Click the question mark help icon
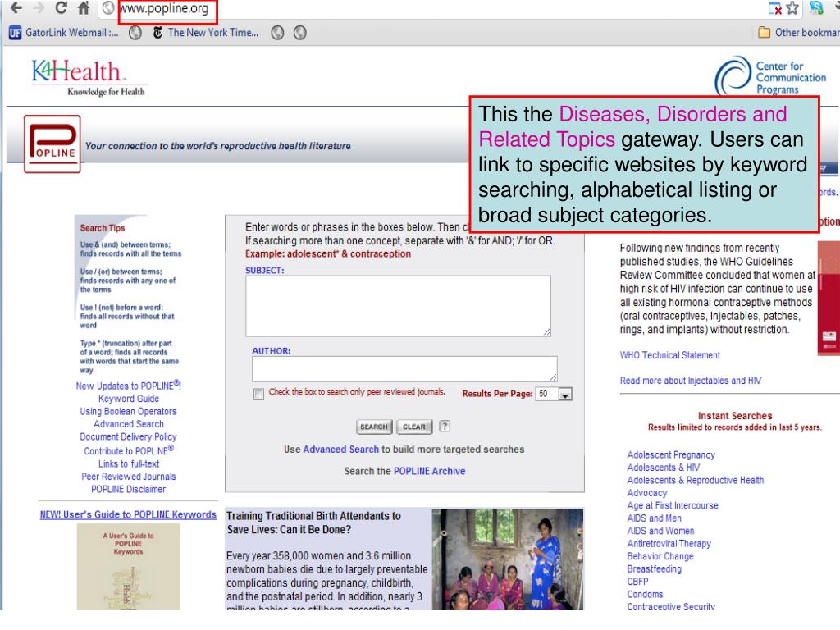Viewport: 840px width, 630px height. tap(445, 426)
